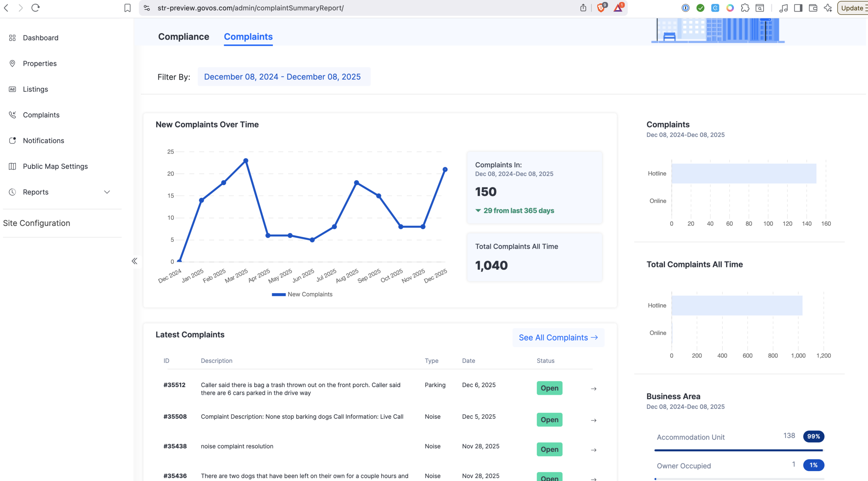Viewport: 868px width, 481px height.
Task: Open the Dashboard sidebar icon
Action: 12,38
